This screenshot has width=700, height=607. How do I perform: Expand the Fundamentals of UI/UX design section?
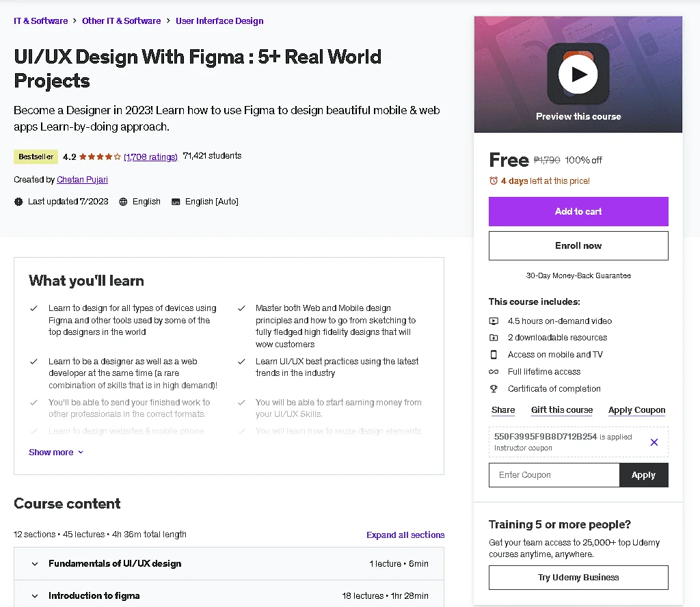(x=229, y=564)
